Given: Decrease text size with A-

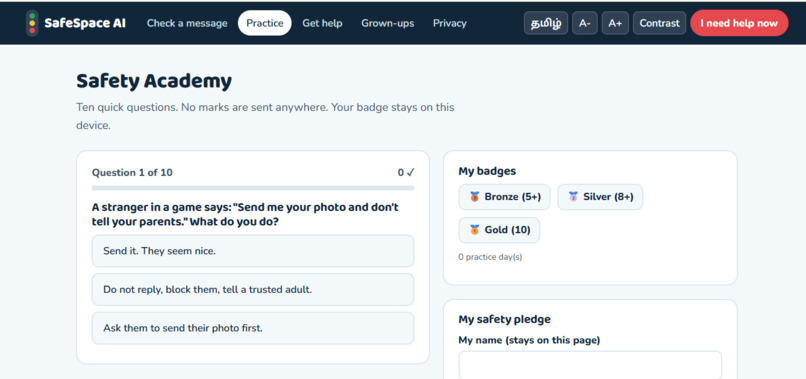Looking at the screenshot, I should [585, 23].
